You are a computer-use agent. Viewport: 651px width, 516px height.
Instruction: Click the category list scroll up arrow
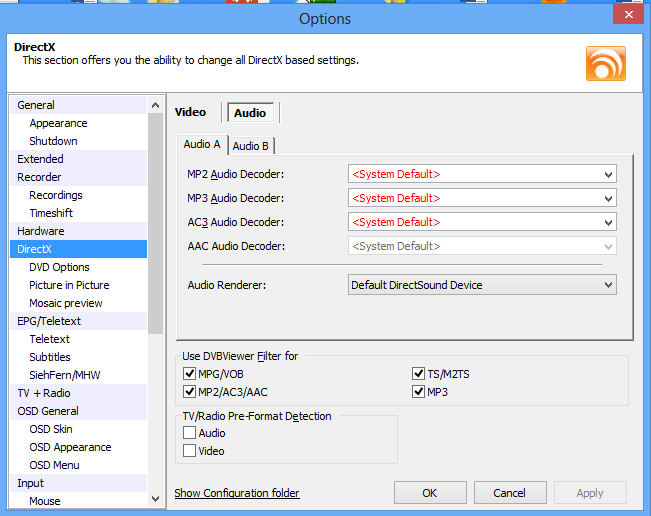(x=156, y=105)
